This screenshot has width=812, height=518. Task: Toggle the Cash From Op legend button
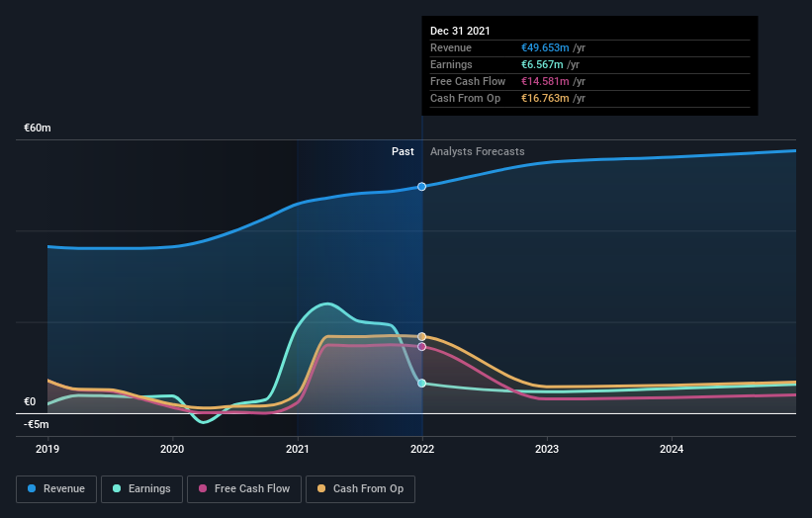pos(360,489)
